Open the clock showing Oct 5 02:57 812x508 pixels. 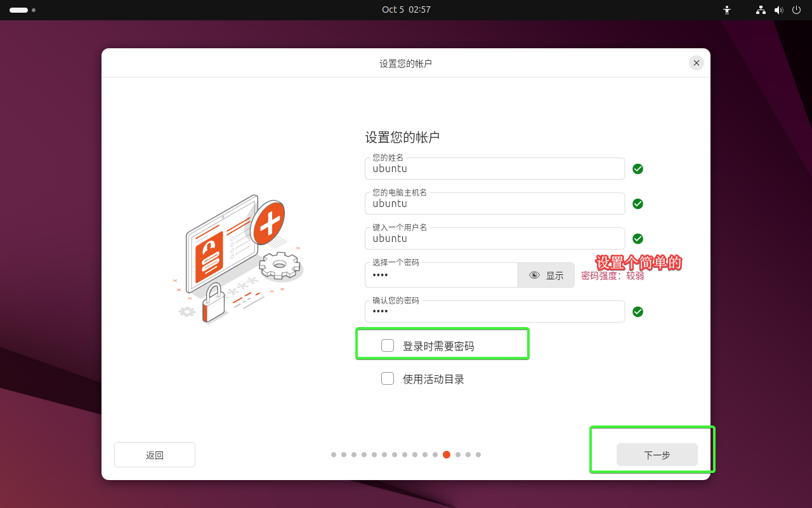(406, 10)
